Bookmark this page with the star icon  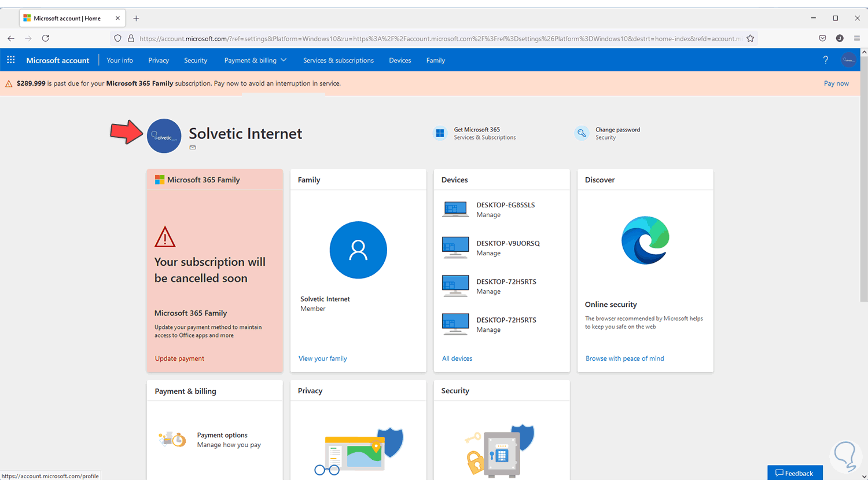pos(751,38)
